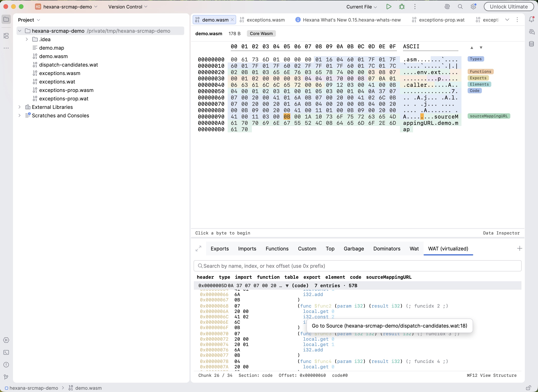Viewport: 538px width, 392px height.
Task: Select the Dominators analysis tab
Action: pos(387,249)
